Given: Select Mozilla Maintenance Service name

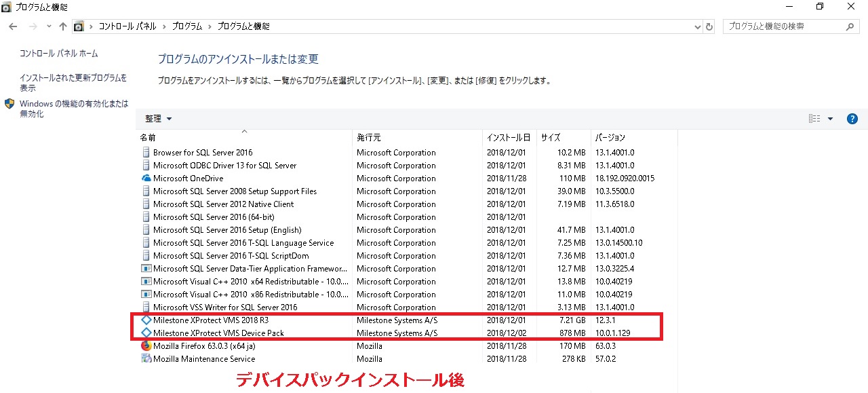Looking at the screenshot, I should (204, 359).
